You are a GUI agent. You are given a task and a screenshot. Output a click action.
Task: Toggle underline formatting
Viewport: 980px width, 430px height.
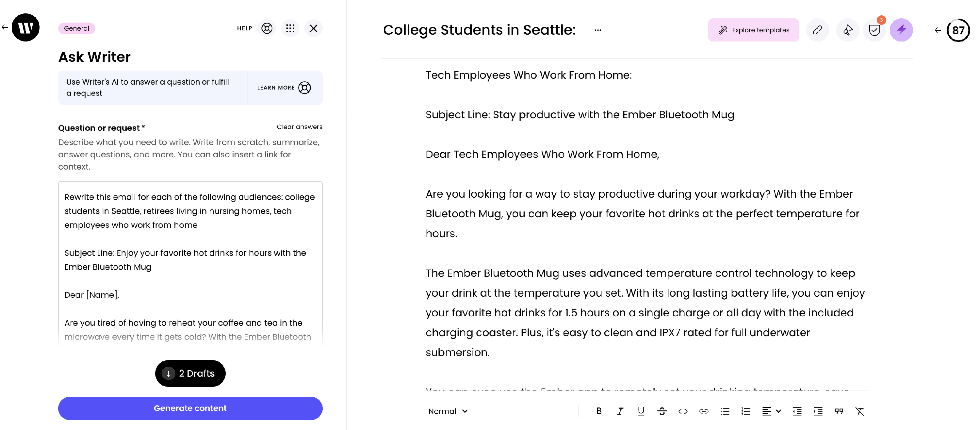tap(641, 411)
